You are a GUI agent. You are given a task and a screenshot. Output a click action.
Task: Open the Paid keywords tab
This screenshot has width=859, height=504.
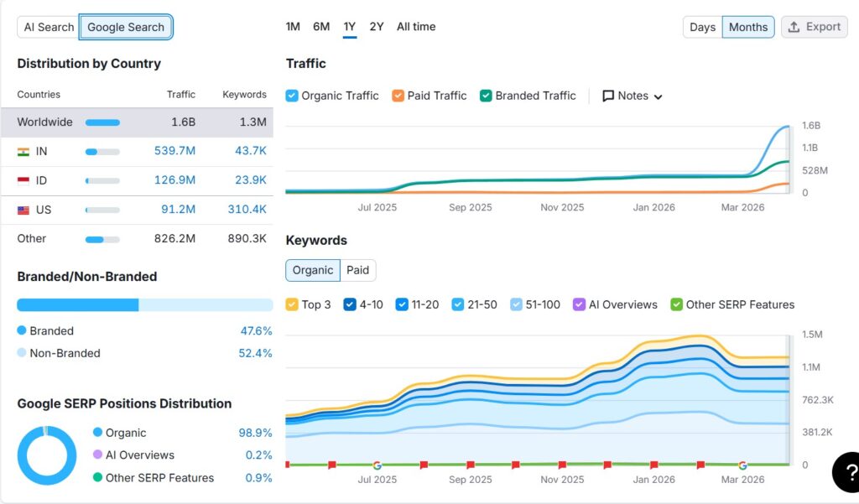pyautogui.click(x=358, y=270)
